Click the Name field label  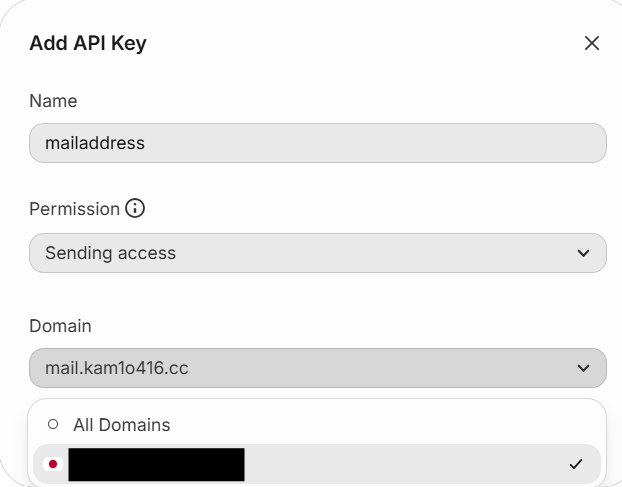53,101
